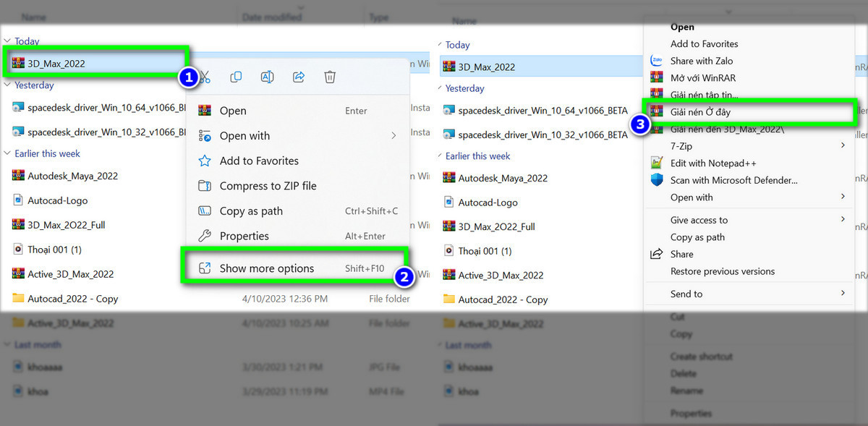Click the icon of Autocad-Logo file in left list

[19, 200]
